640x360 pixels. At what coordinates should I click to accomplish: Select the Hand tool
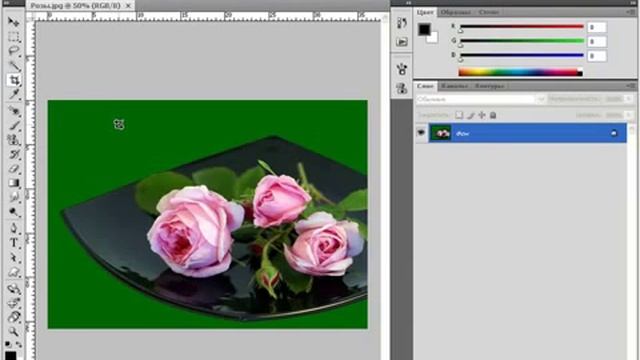coord(14,317)
